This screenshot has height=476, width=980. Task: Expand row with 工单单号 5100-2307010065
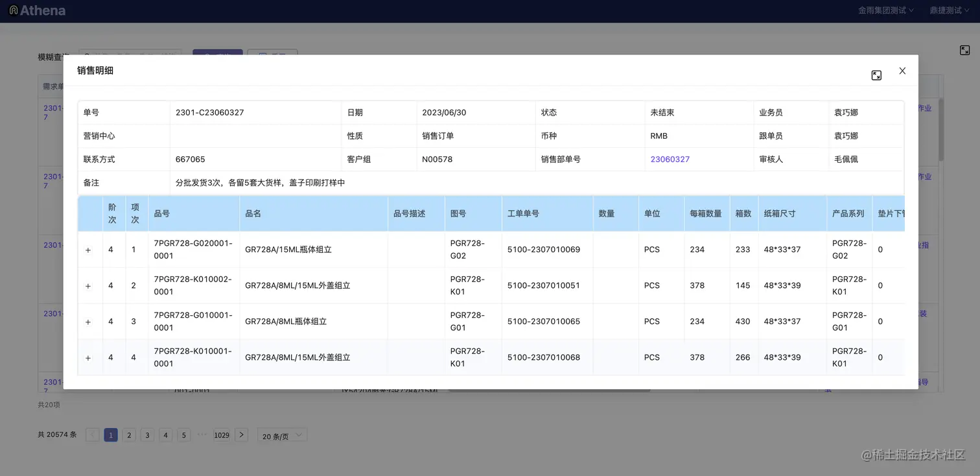(88, 322)
